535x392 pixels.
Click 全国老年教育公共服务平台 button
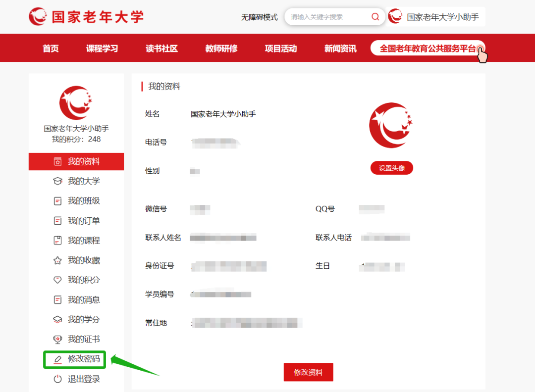click(x=428, y=49)
